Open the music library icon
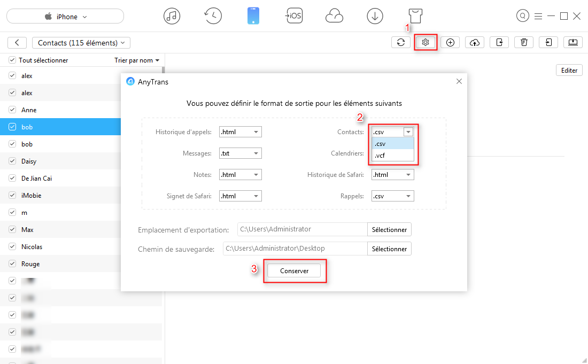 172,16
